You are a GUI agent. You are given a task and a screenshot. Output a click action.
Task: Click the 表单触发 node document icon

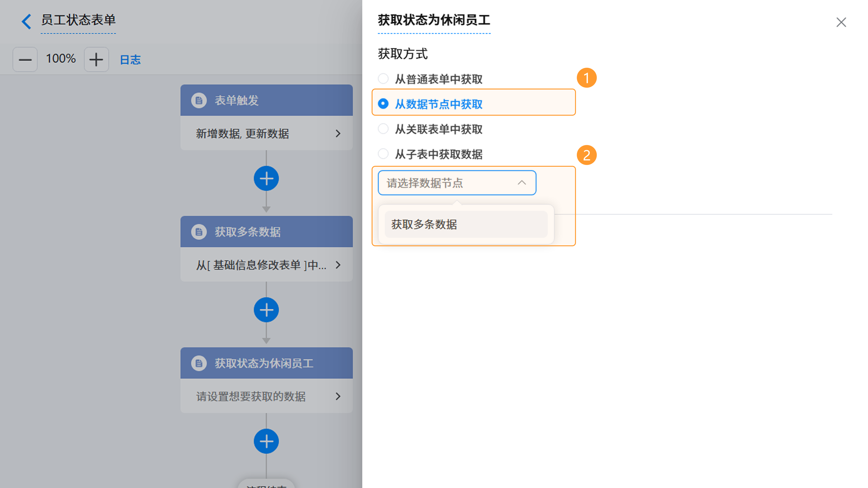(x=199, y=100)
